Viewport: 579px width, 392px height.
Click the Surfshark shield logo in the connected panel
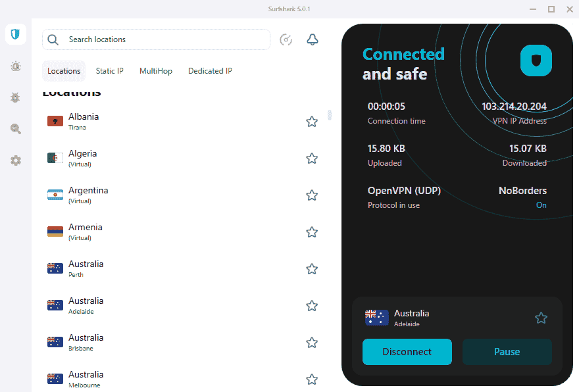(x=536, y=61)
